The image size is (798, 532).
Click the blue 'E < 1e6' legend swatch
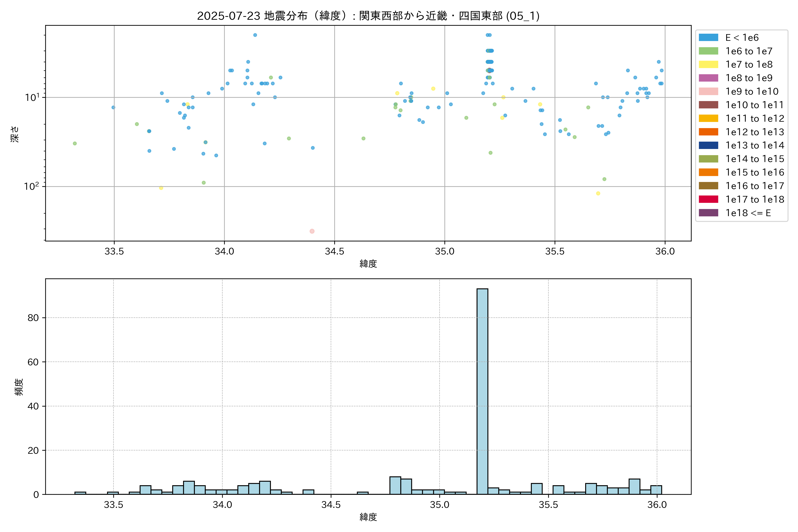tap(708, 38)
